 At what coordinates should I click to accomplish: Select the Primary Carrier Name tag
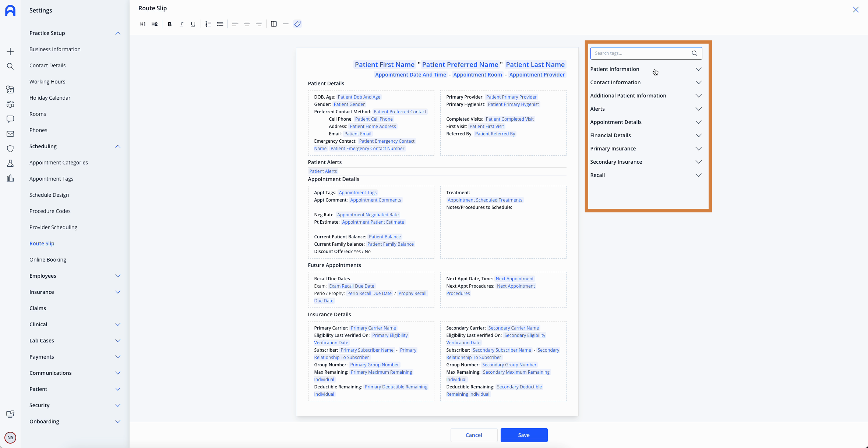tap(373, 328)
